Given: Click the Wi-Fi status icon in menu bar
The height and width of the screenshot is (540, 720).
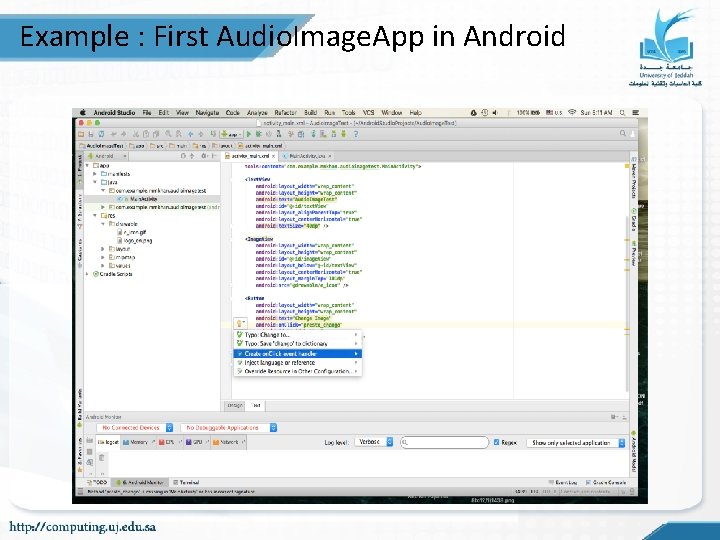Looking at the screenshot, I should pos(572,112).
